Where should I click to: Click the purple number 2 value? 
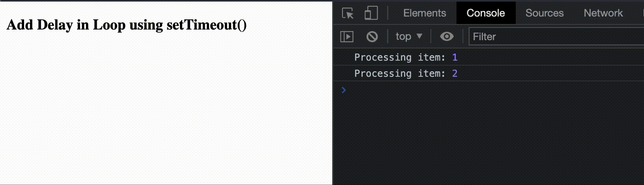coord(455,74)
